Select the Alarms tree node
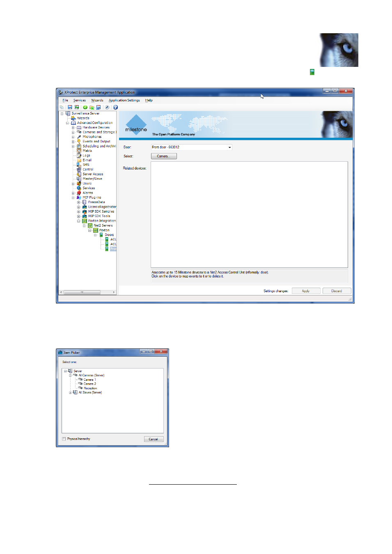Viewport: 392px width, 554px height. (x=88, y=193)
